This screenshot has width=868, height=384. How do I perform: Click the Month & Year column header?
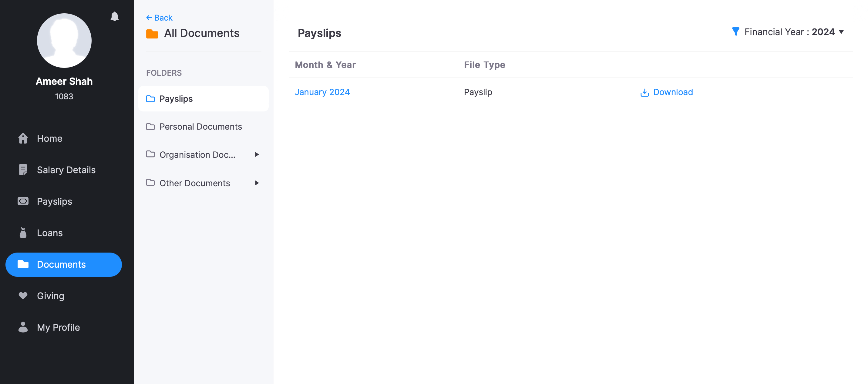coord(325,65)
